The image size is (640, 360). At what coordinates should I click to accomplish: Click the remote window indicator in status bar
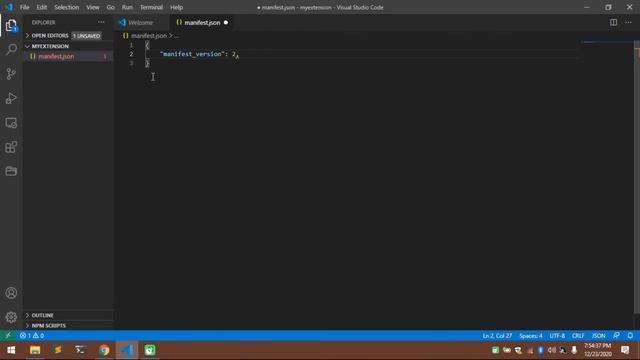(x=8, y=336)
